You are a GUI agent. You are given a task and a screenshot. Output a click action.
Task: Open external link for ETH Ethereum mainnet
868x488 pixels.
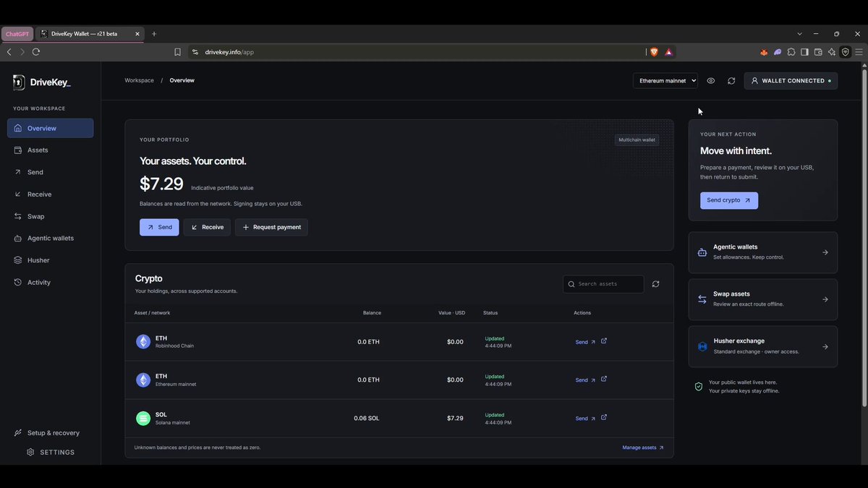604,379
